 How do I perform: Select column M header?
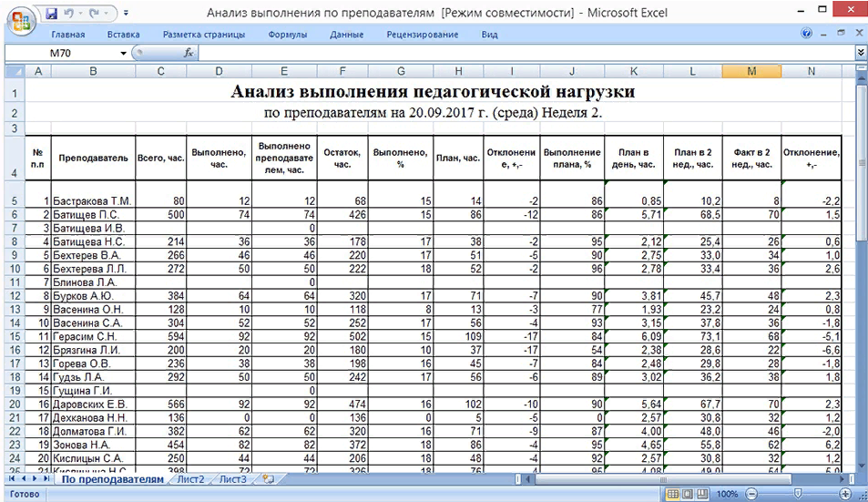coord(751,71)
